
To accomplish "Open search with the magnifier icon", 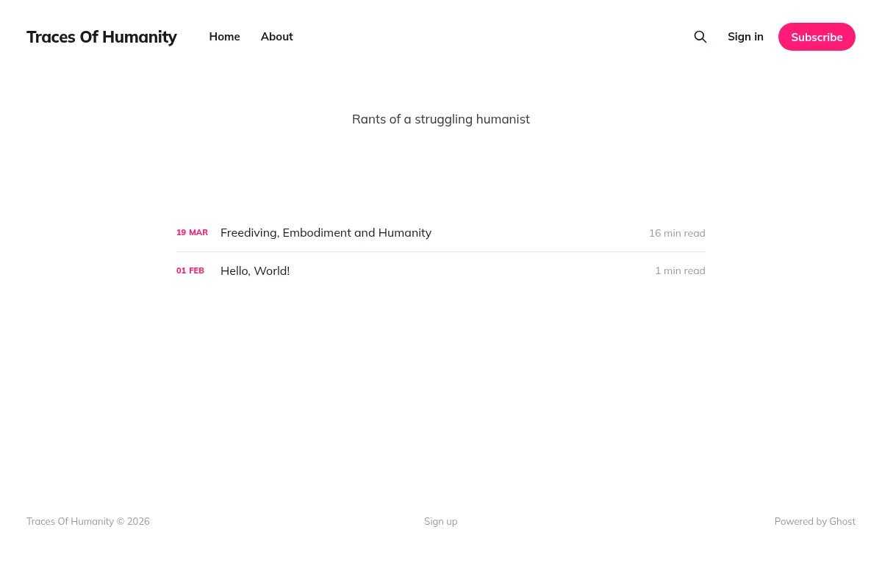I will (x=700, y=37).
